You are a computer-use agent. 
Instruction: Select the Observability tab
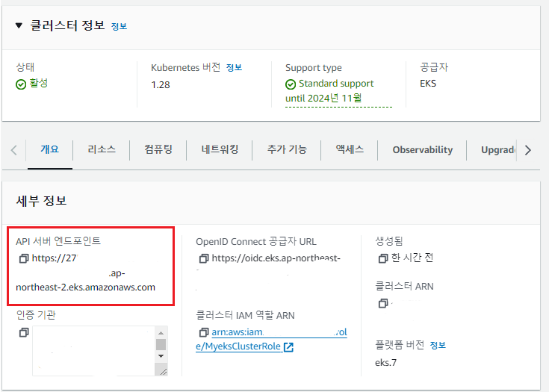423,150
